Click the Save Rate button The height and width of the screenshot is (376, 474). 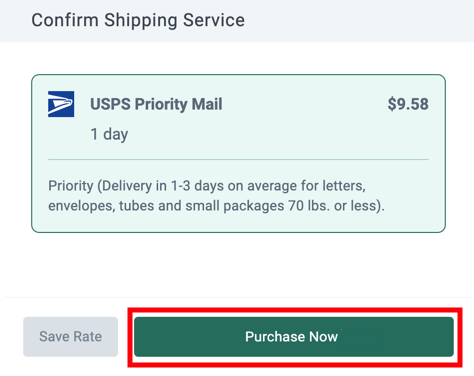pyautogui.click(x=71, y=337)
